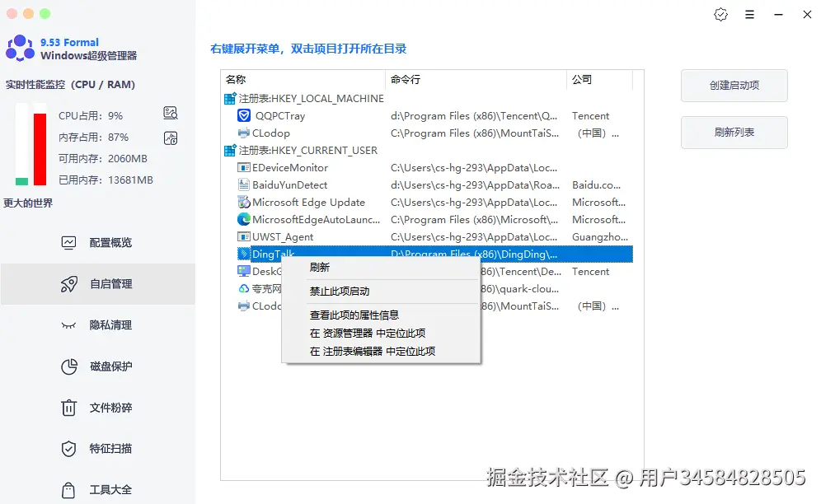
Task: Click the Guangzho... company cell
Action: pos(600,237)
